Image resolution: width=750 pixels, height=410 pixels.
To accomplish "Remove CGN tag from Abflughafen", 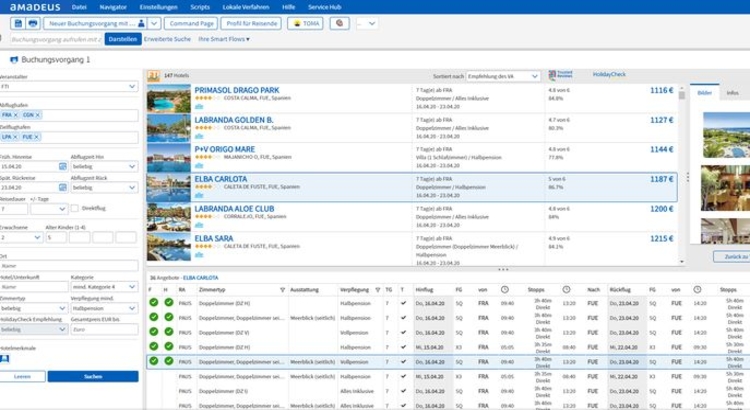I will click(38, 115).
